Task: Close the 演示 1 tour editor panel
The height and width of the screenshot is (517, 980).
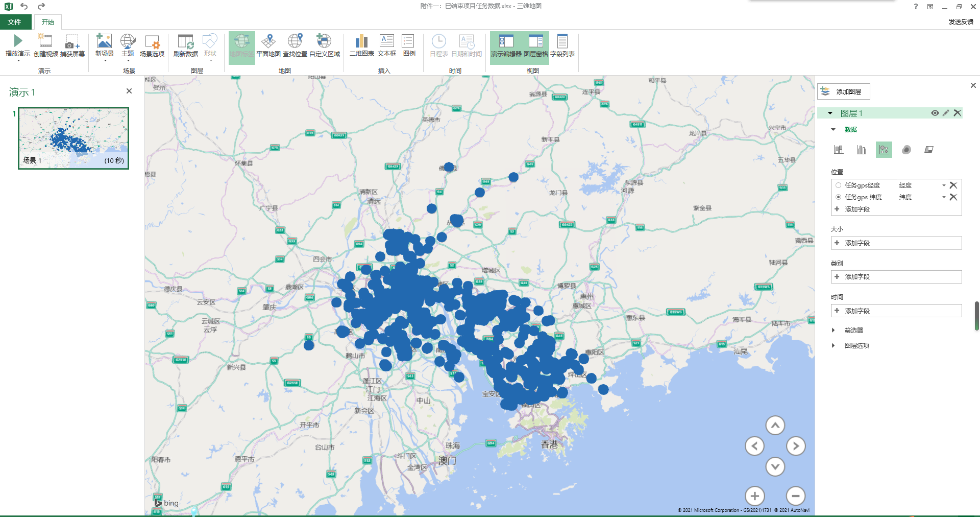Action: point(129,91)
